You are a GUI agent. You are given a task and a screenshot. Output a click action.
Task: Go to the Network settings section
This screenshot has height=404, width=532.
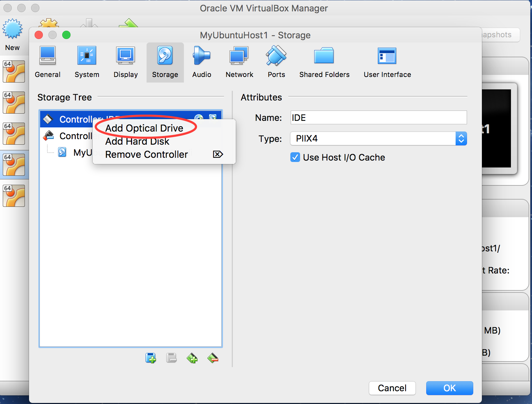pyautogui.click(x=239, y=62)
